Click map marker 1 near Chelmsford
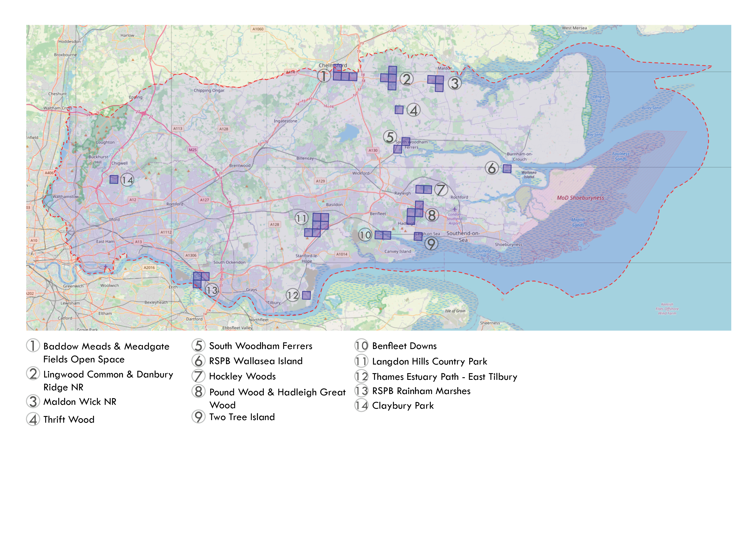Viewport: 756px width, 534px height. point(324,76)
